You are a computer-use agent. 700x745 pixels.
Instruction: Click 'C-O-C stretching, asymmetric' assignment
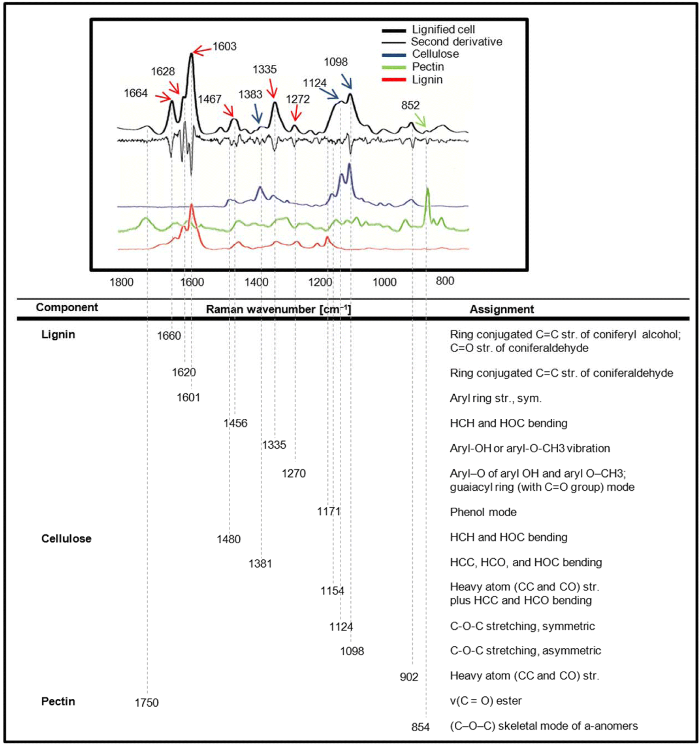coord(525,651)
